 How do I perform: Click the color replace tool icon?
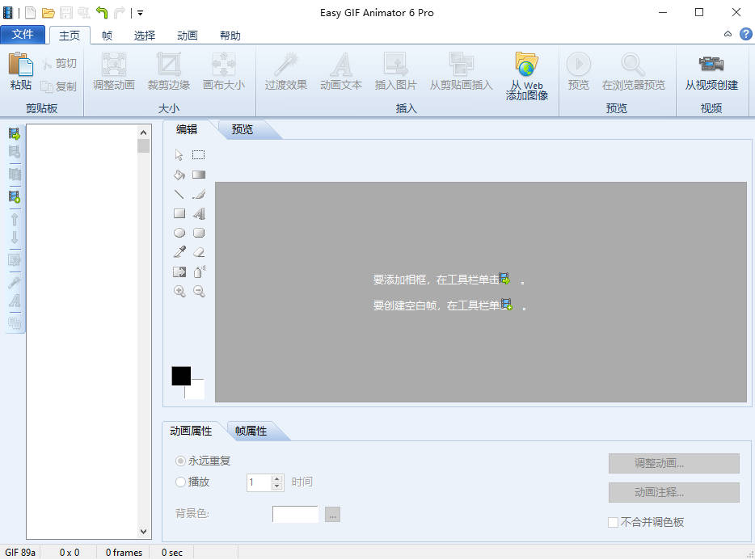click(179, 272)
